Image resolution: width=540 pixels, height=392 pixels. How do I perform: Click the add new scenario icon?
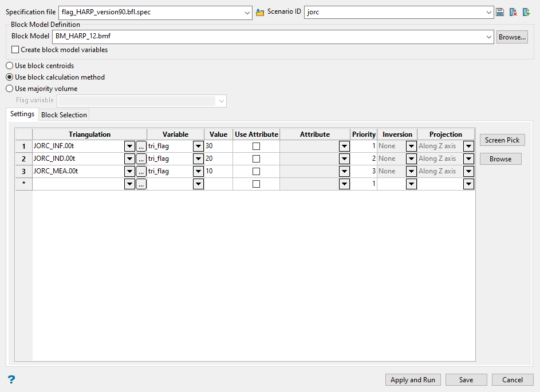click(526, 13)
